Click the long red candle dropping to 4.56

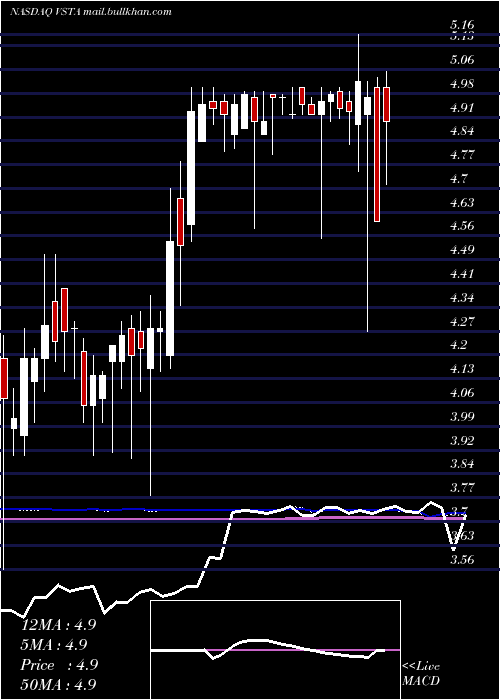[377, 154]
